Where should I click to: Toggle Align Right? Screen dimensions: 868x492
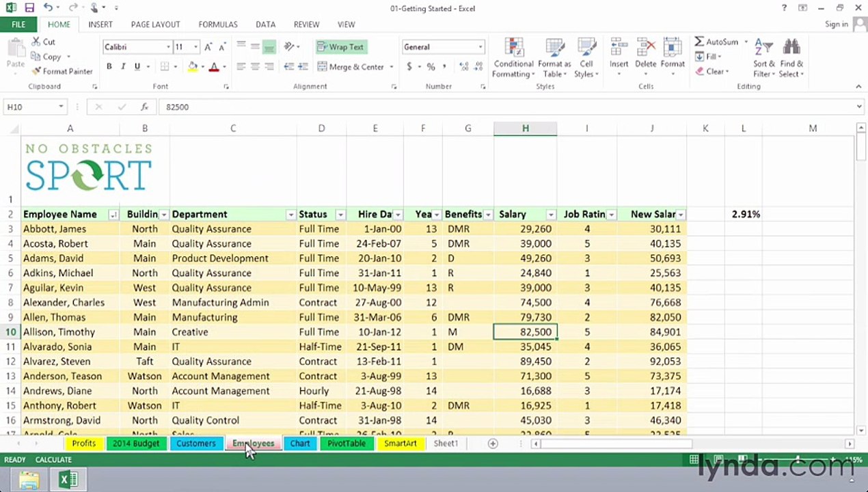269,67
